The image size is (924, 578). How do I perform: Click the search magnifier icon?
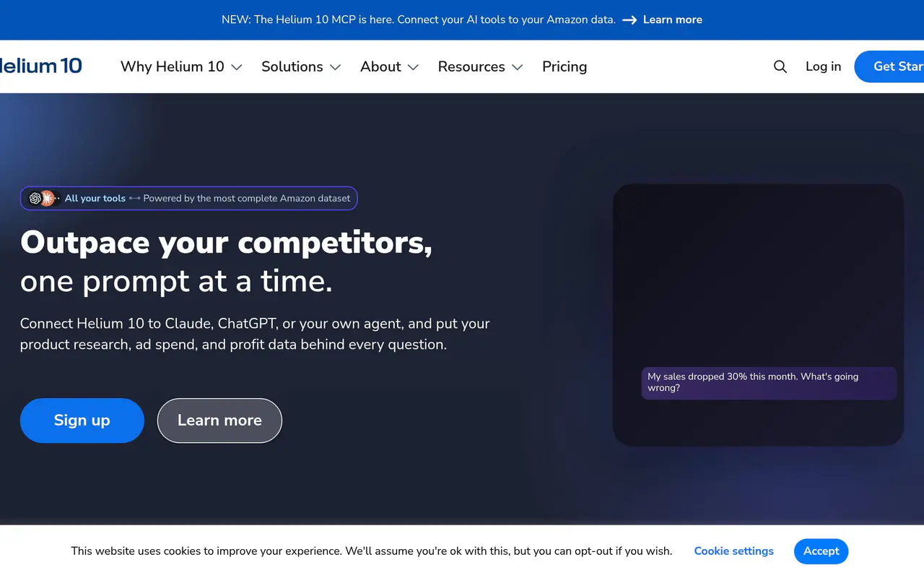point(780,66)
